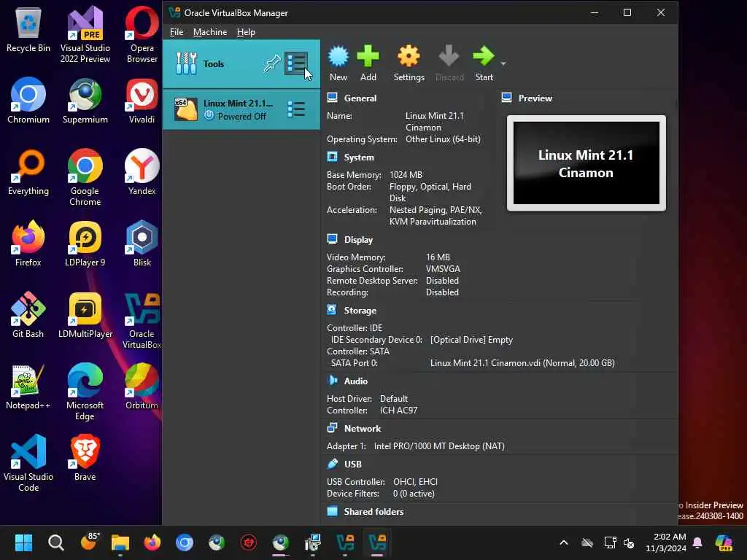Click the Tools pin icon

point(272,63)
